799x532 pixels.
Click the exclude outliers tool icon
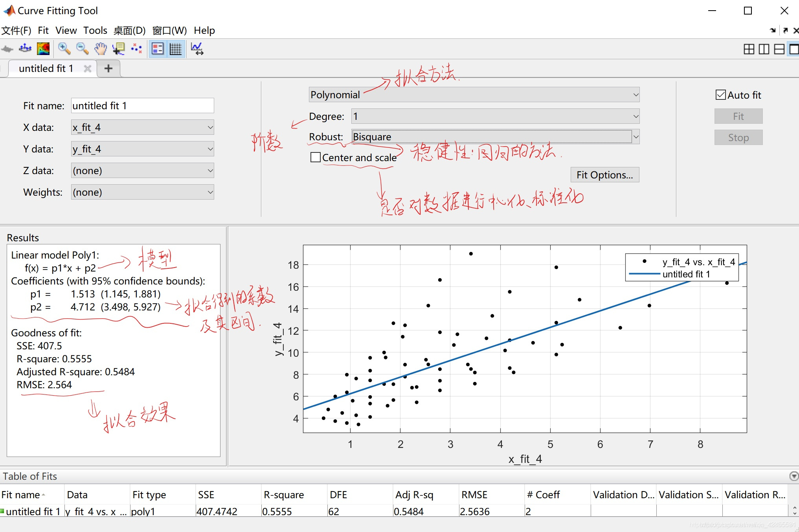coord(136,49)
